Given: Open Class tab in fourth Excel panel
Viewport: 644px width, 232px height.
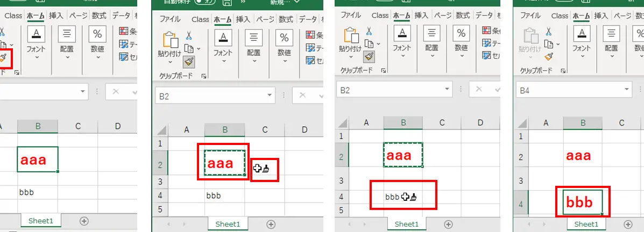Looking at the screenshot, I should tap(560, 16).
